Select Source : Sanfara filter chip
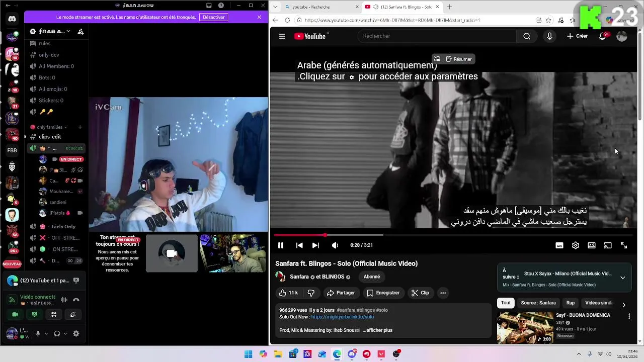The height and width of the screenshot is (362, 644). [538, 303]
